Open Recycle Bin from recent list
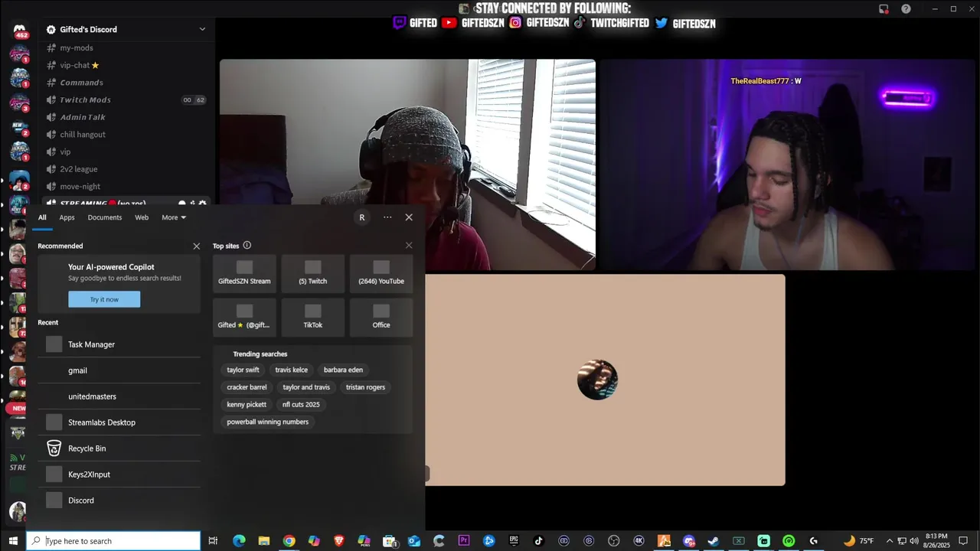Viewport: 980px width, 551px height. point(119,448)
